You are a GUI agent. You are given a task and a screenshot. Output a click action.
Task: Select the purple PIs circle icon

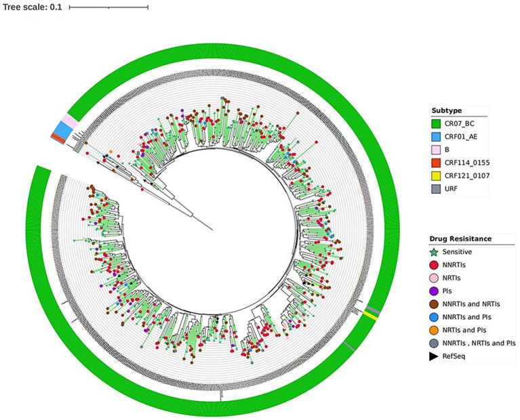(434, 291)
